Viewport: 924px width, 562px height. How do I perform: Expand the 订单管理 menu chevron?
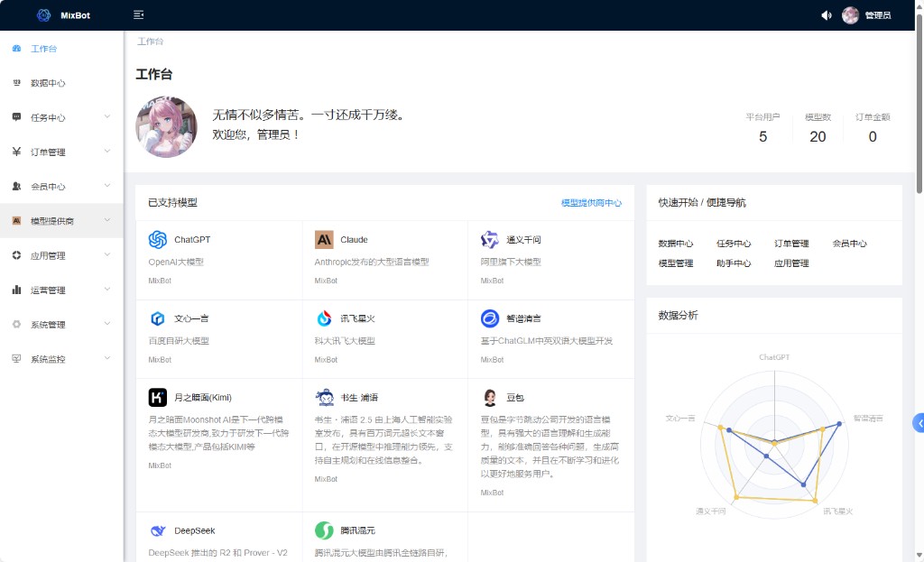(x=107, y=152)
